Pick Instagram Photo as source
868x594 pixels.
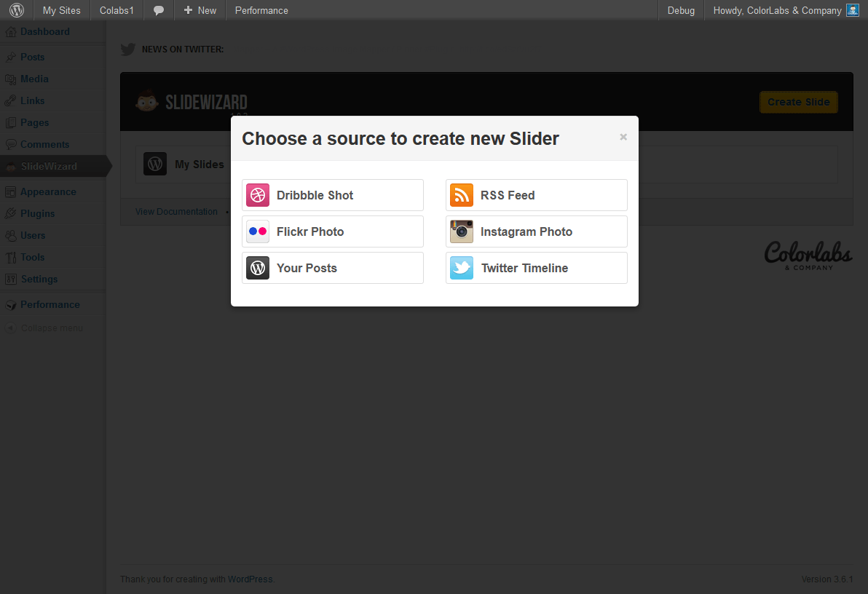[x=537, y=231]
